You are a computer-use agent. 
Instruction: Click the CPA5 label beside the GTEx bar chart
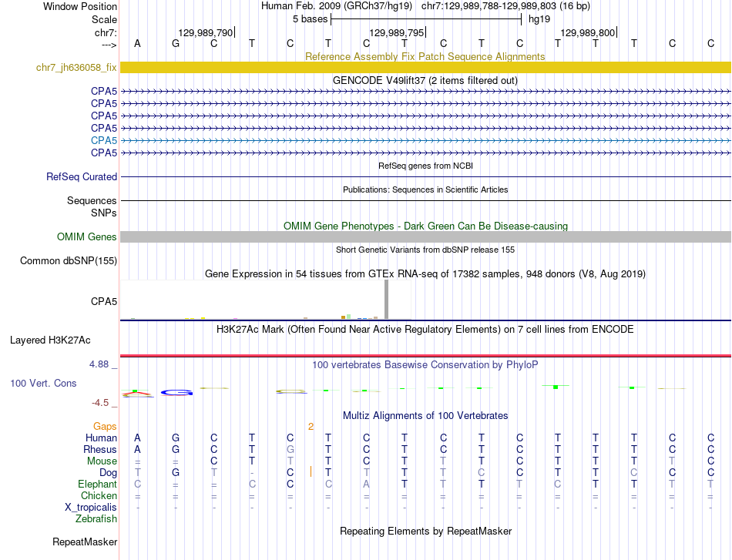[104, 301]
